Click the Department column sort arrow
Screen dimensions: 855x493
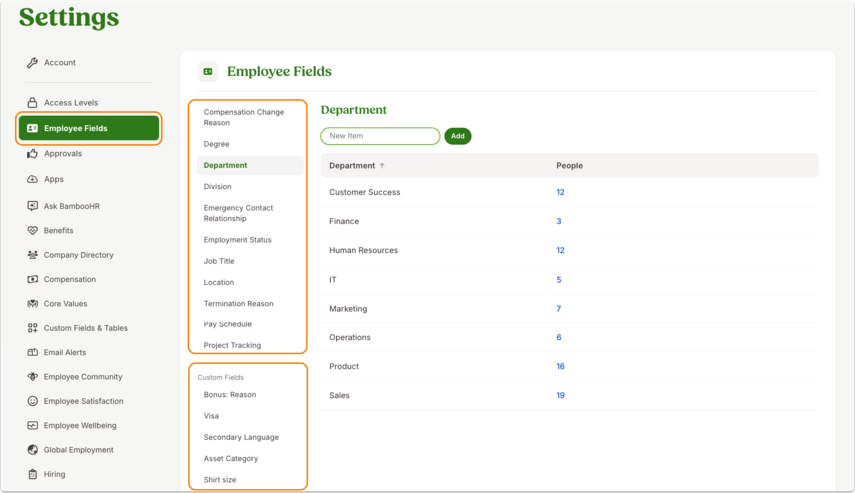[382, 166]
